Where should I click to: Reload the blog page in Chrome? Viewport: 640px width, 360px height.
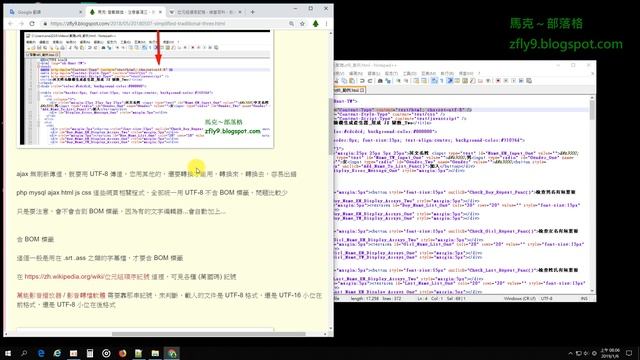tap(32, 24)
